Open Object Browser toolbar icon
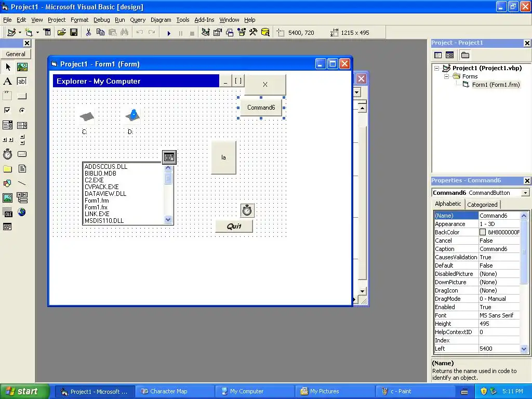532x399 pixels. (x=242, y=33)
